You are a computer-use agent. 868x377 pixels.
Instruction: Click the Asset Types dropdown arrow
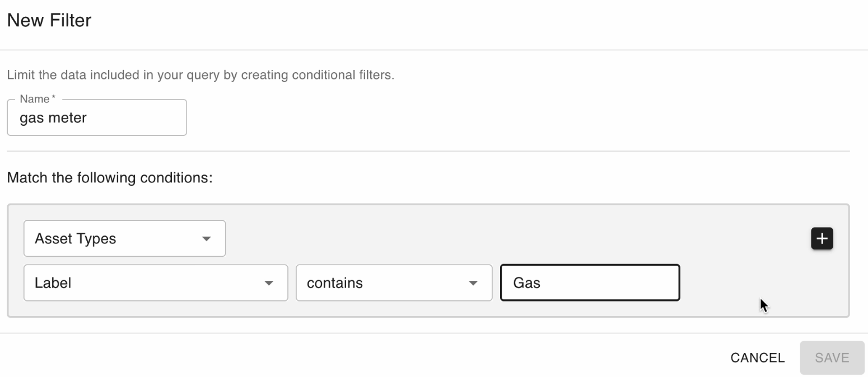(206, 239)
